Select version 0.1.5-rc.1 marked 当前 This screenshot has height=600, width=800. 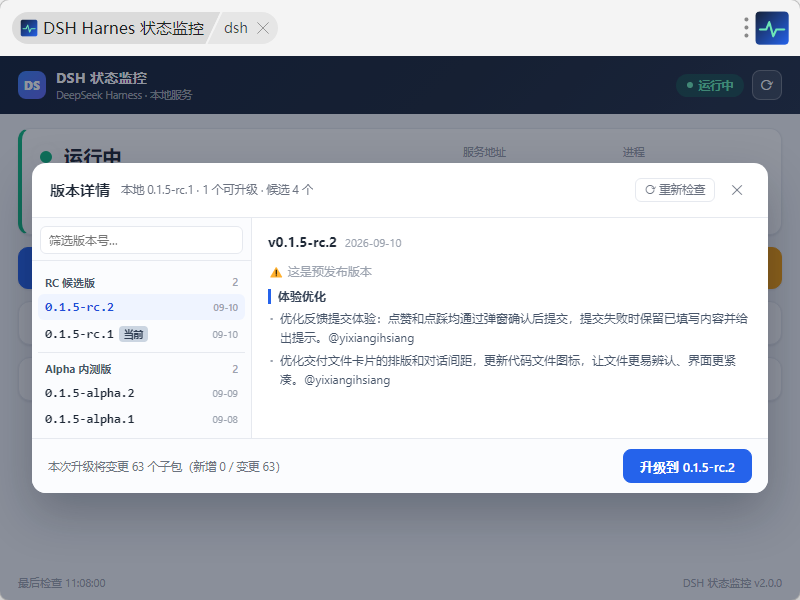pyautogui.click(x=141, y=334)
